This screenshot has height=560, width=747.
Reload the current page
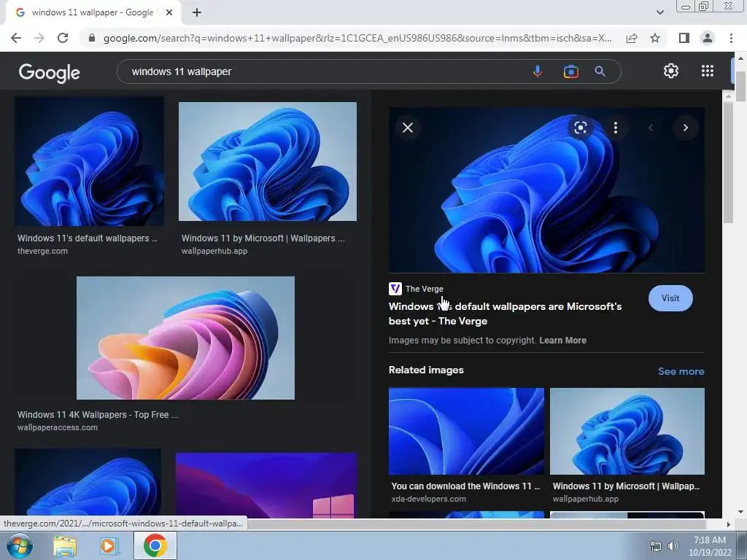(63, 38)
